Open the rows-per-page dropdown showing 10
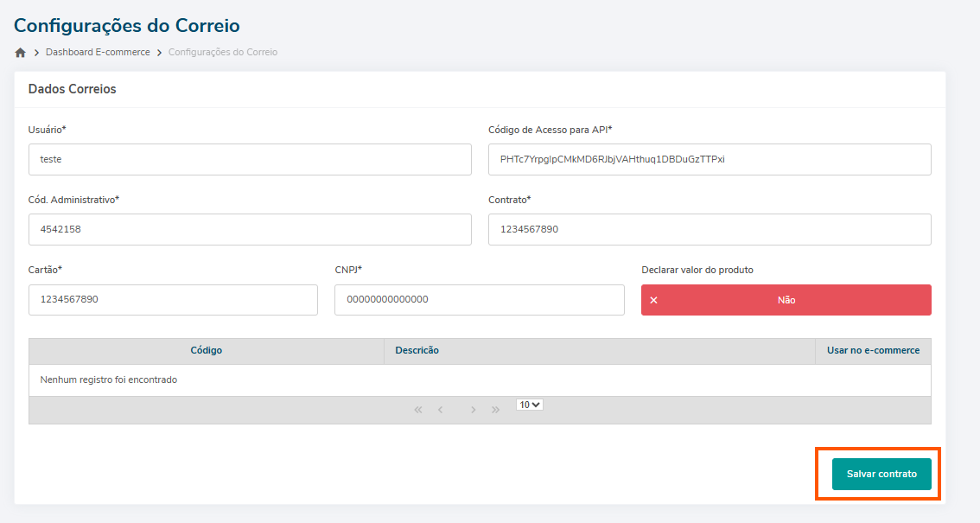Image resolution: width=980 pixels, height=523 pixels. tap(529, 405)
